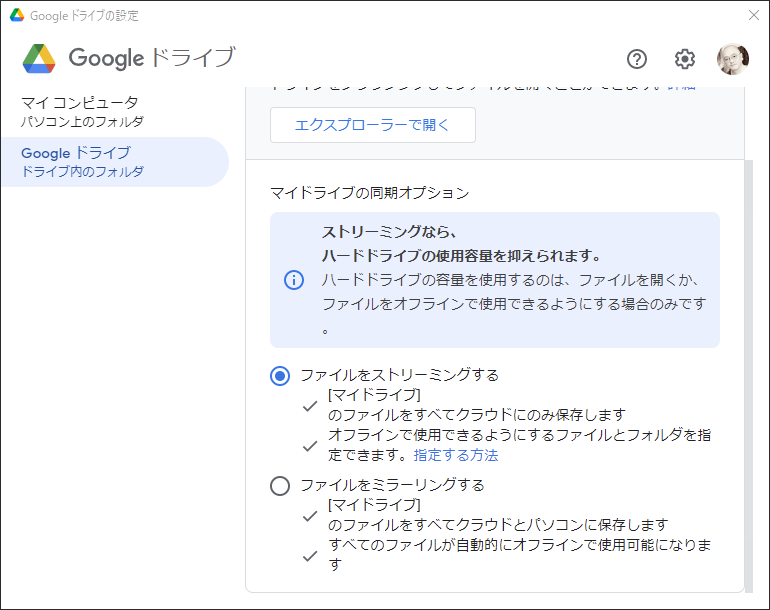Click すべてのファイルが自動的にオフライン text
This screenshot has width=770, height=610.
tap(456, 545)
